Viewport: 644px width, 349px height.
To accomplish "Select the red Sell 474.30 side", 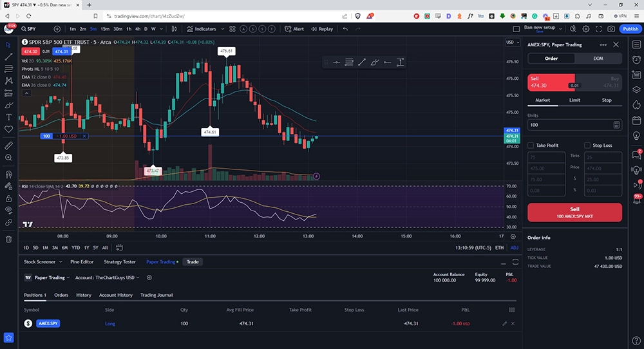I will point(551,82).
